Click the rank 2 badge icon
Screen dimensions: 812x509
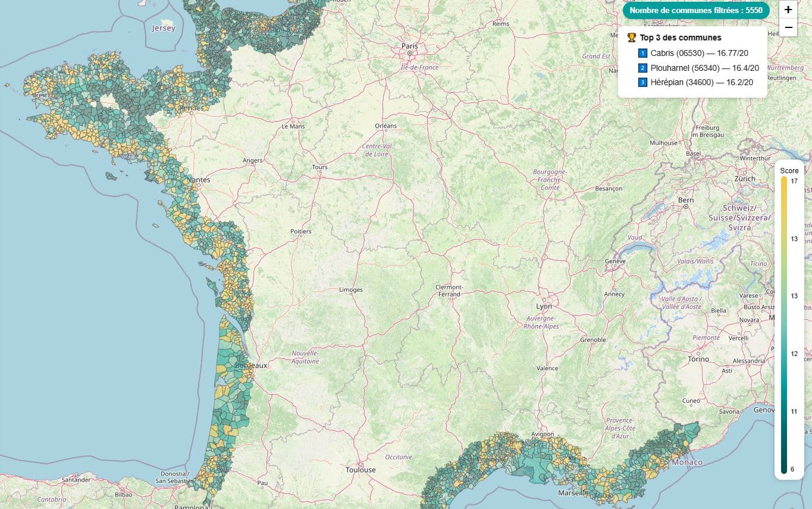[x=642, y=68]
